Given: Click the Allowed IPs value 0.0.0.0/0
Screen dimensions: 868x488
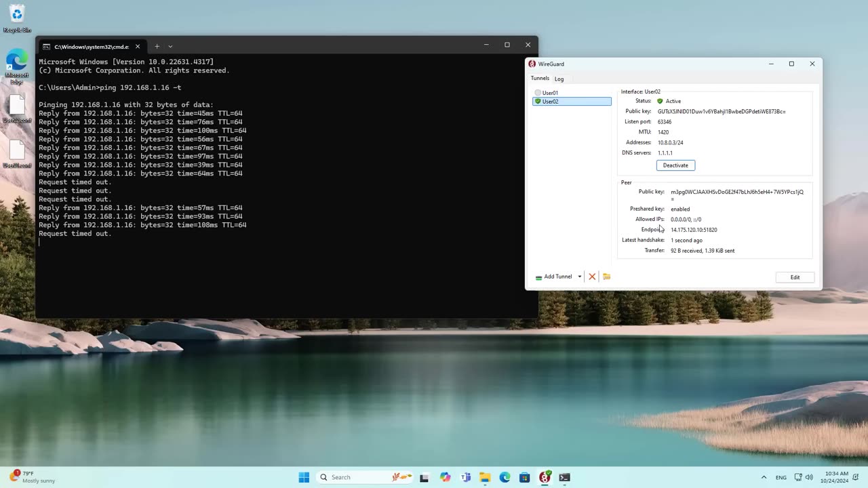Looking at the screenshot, I should [686, 220].
